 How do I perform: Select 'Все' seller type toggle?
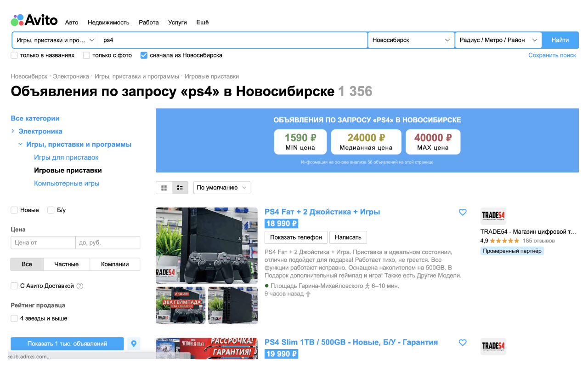(x=27, y=264)
